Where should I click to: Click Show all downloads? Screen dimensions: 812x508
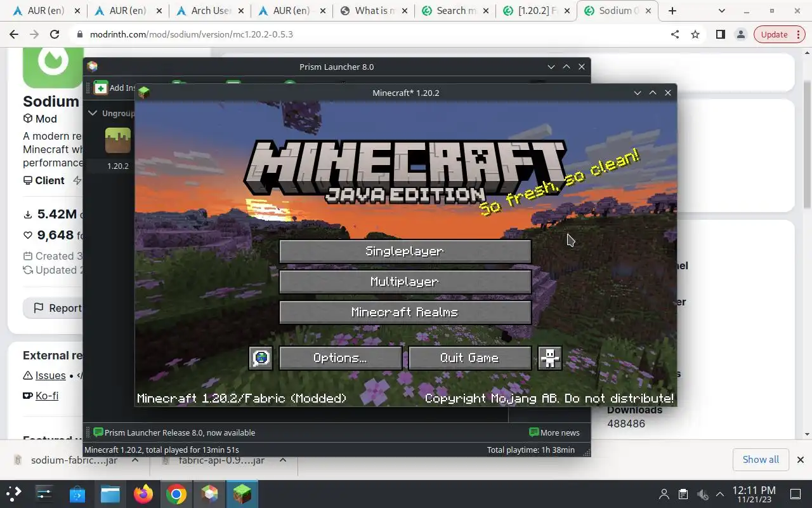point(761,459)
